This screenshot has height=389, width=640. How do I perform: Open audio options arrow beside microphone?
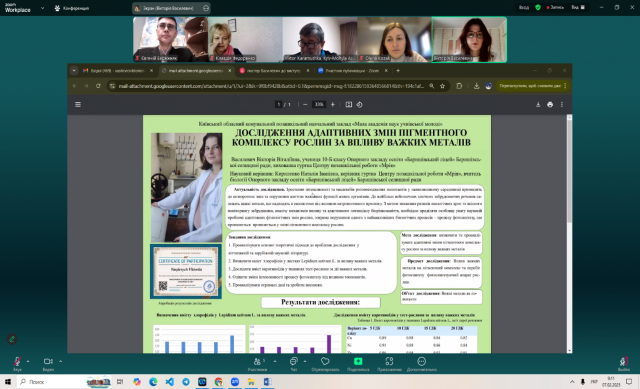pos(28,361)
